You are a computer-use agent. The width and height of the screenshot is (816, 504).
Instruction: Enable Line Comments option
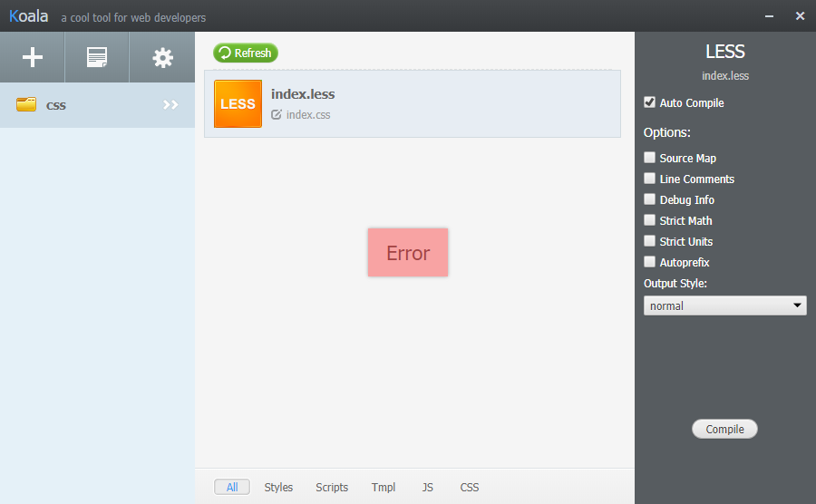pyautogui.click(x=649, y=178)
